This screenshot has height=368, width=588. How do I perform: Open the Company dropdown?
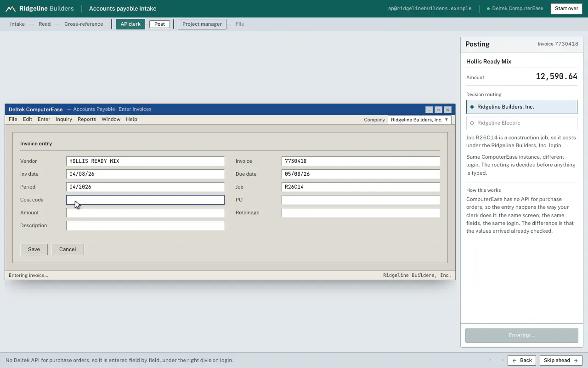419,120
